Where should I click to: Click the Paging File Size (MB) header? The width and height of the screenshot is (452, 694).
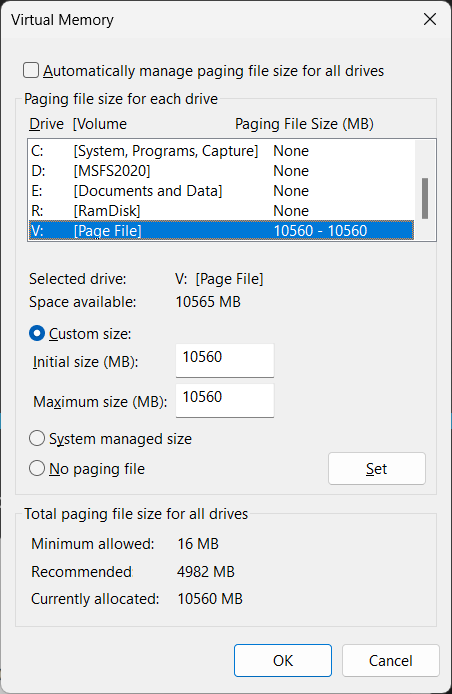point(304,124)
